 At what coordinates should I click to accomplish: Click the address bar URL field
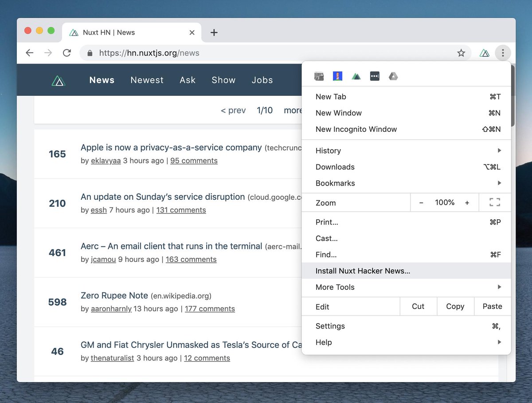click(275, 53)
